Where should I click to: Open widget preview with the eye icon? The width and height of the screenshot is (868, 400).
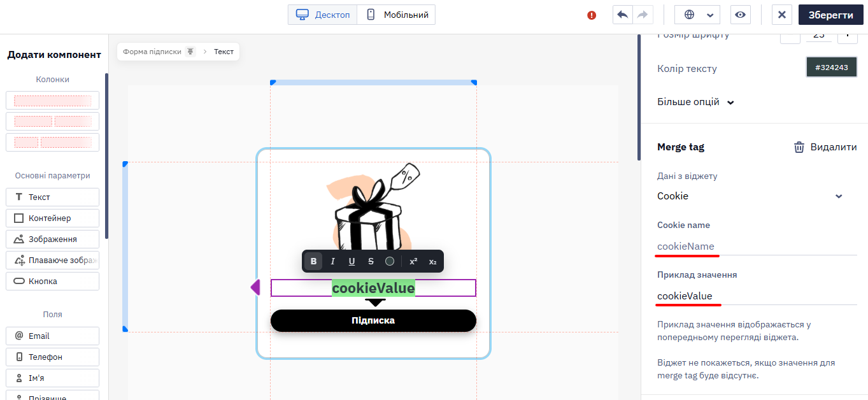pos(740,15)
